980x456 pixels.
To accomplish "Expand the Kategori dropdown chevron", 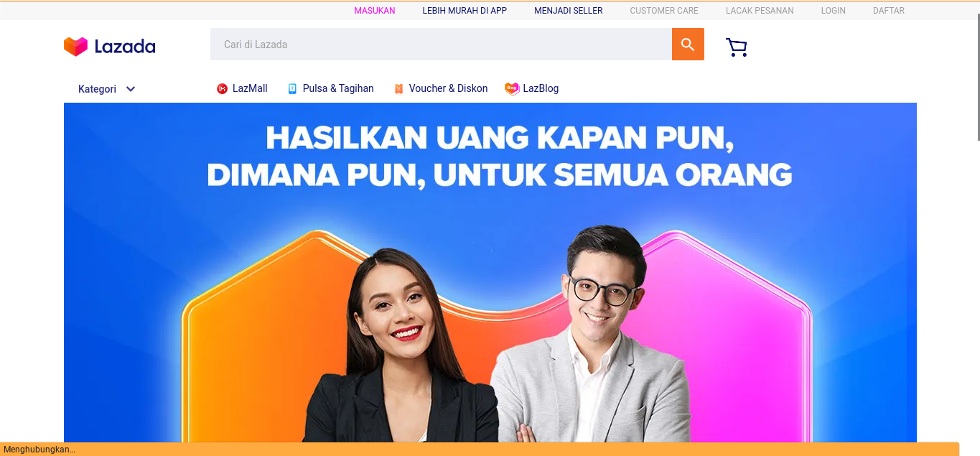I will point(131,89).
